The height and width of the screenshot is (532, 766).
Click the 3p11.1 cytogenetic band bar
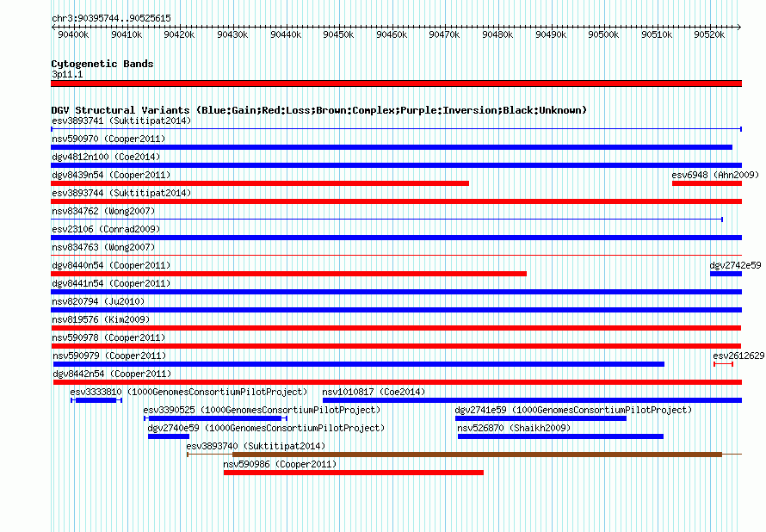tap(396, 84)
